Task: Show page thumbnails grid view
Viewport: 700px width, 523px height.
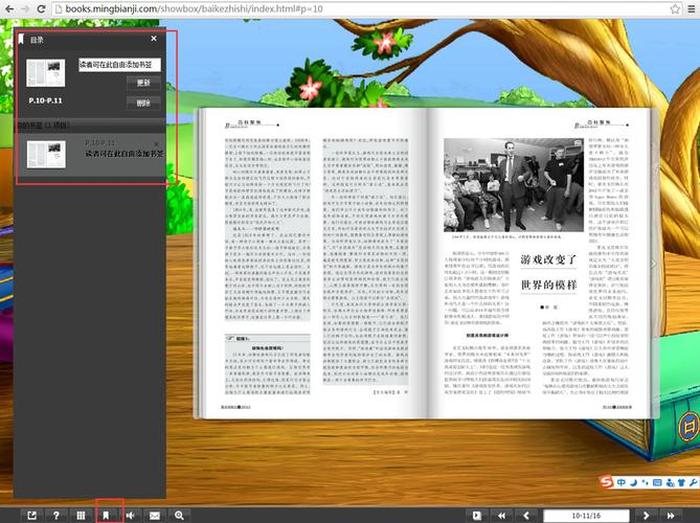Action: pyautogui.click(x=81, y=515)
